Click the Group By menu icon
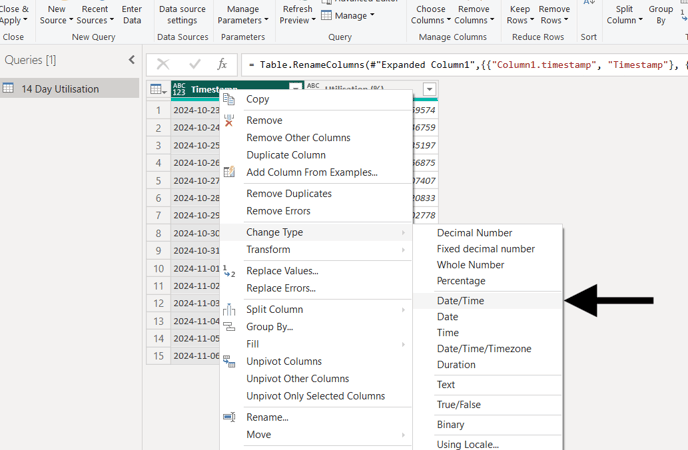688x450 pixels. (229, 326)
